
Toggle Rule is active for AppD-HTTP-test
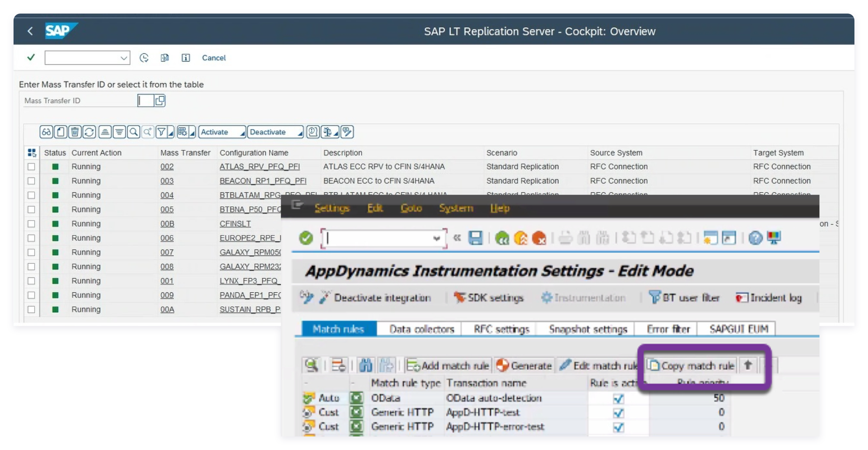point(618,413)
